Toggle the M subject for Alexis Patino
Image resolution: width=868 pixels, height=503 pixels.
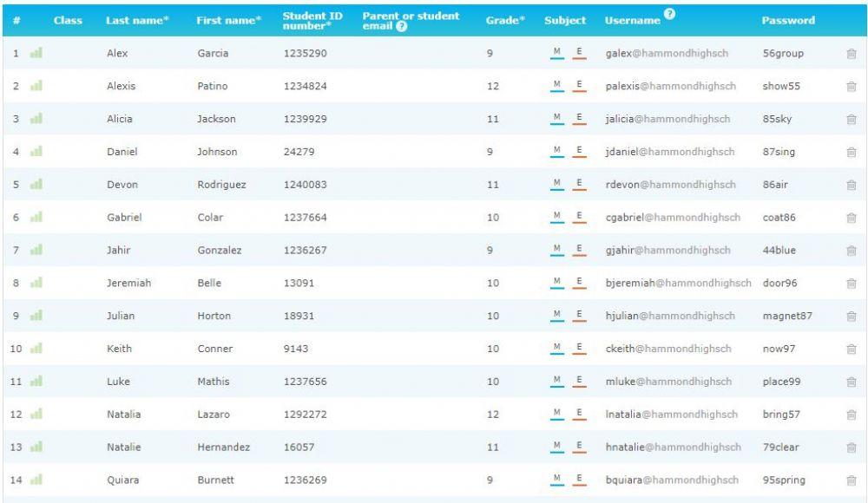556,87
